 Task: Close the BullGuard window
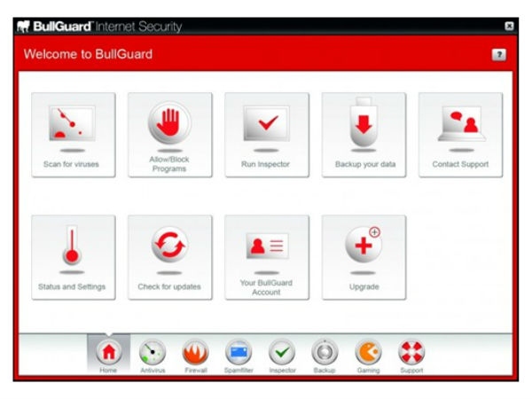[x=509, y=26]
